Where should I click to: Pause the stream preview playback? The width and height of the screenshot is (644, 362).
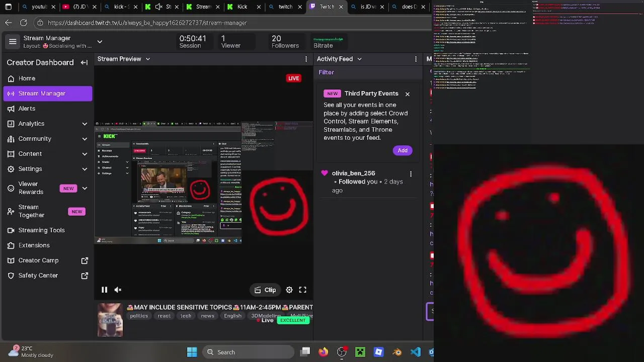[104, 290]
